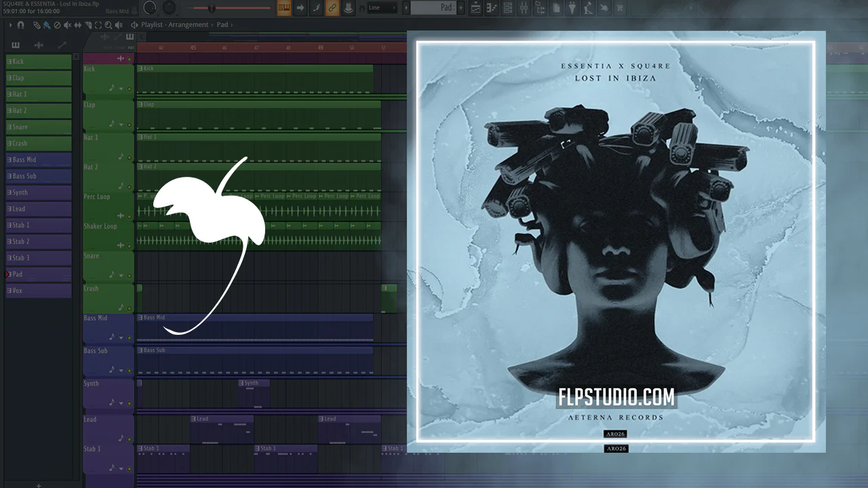Click the playlist magnet snap icon
This screenshot has width=868, height=488.
(x=20, y=25)
